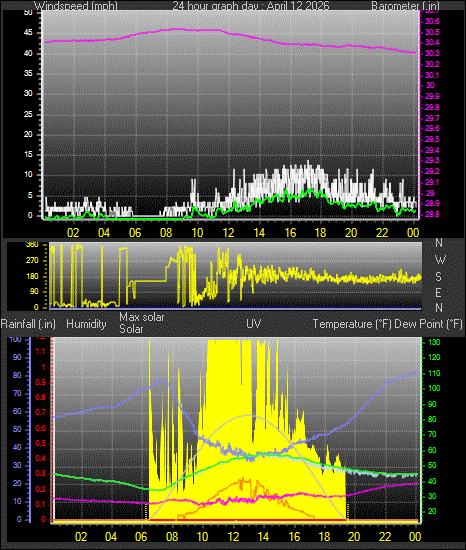This screenshot has width=466, height=550.
Task: Select the 110 tick on green temperature axis
Action: point(434,373)
